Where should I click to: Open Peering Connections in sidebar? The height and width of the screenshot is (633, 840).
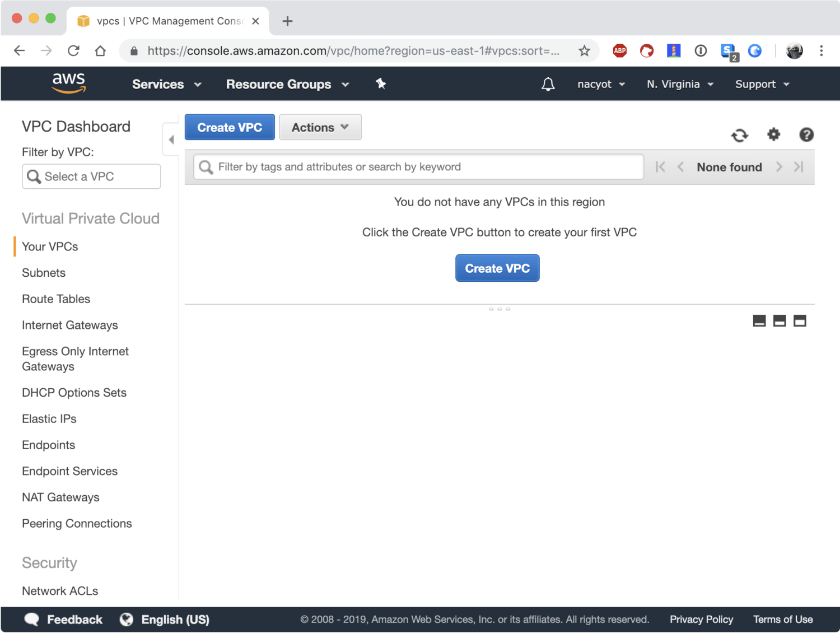(x=77, y=524)
